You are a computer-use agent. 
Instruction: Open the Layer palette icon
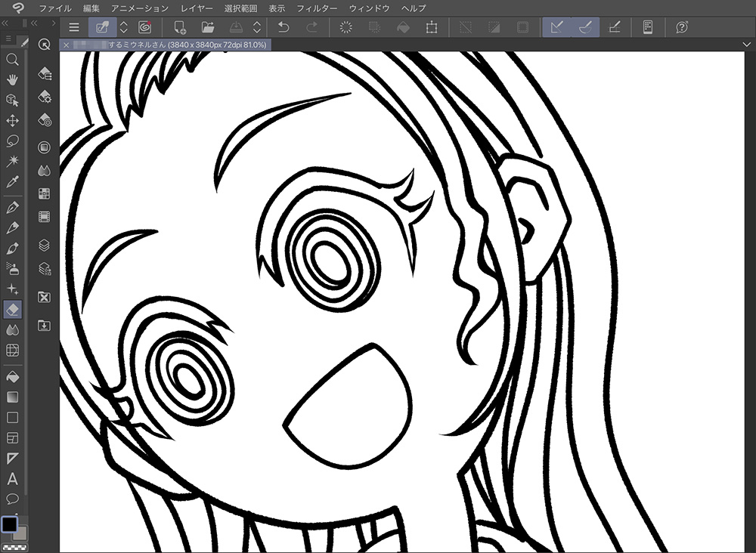pos(45,246)
